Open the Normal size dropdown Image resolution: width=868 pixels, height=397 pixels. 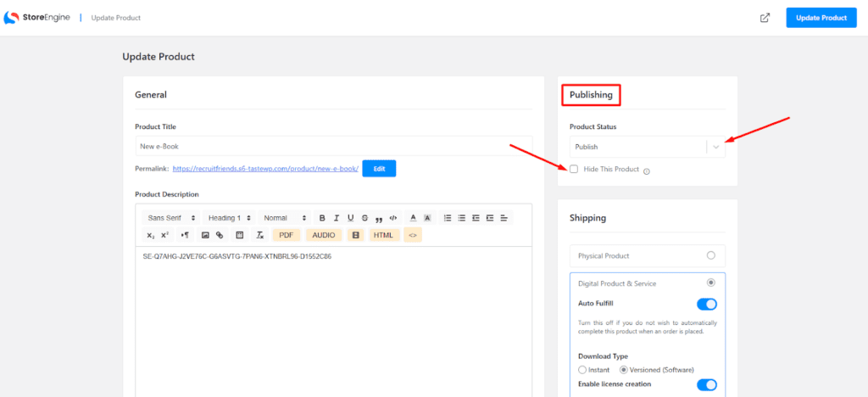click(x=285, y=218)
